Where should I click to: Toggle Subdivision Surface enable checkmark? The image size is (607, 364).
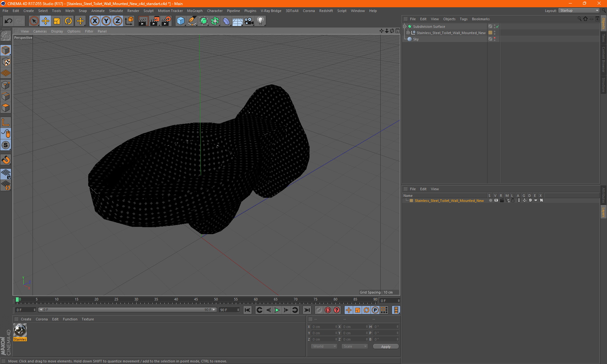point(497,27)
